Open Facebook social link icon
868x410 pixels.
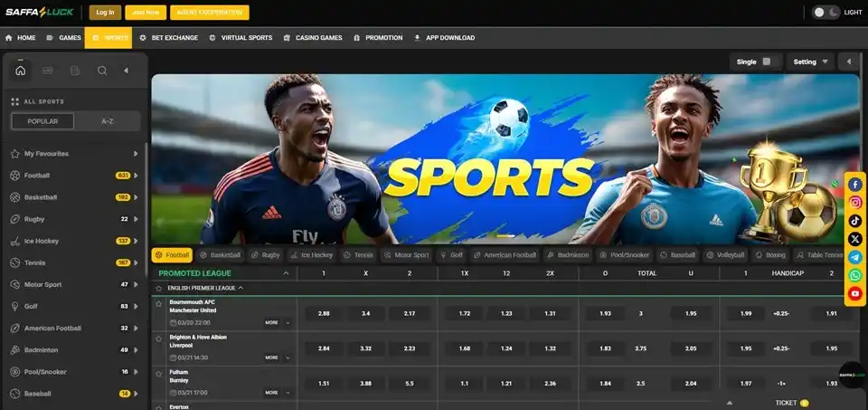tap(855, 185)
